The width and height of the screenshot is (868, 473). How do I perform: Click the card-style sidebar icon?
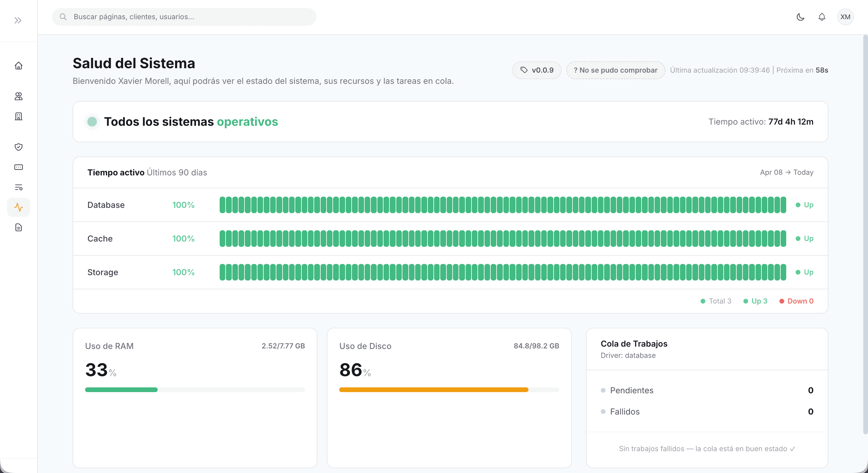19,167
